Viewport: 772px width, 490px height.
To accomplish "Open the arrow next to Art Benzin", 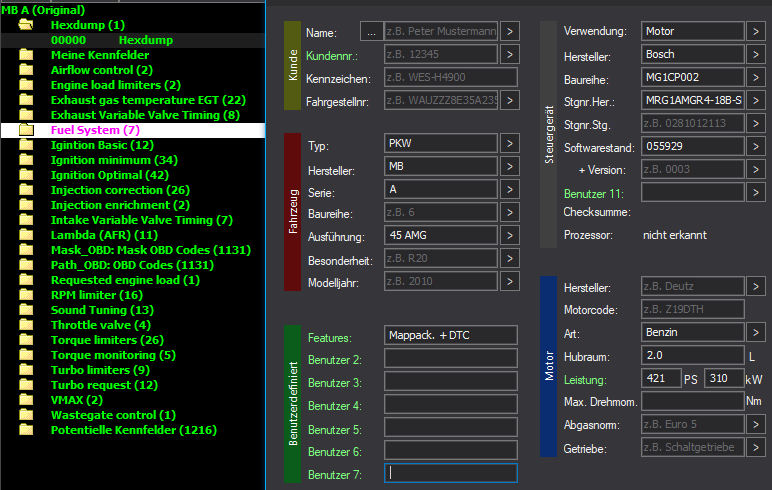I will click(x=756, y=332).
